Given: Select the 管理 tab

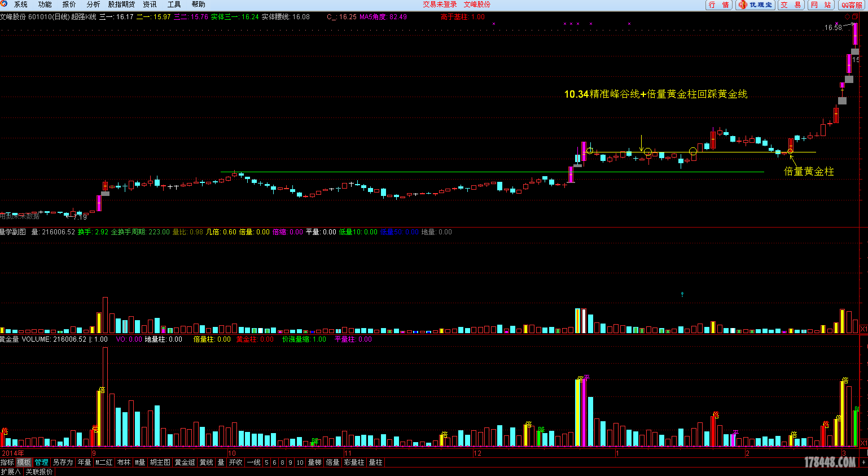Looking at the screenshot, I should [42, 462].
